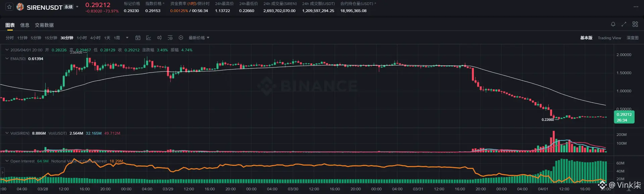
Task: Click the price alert bell icon
Action: (613, 24)
